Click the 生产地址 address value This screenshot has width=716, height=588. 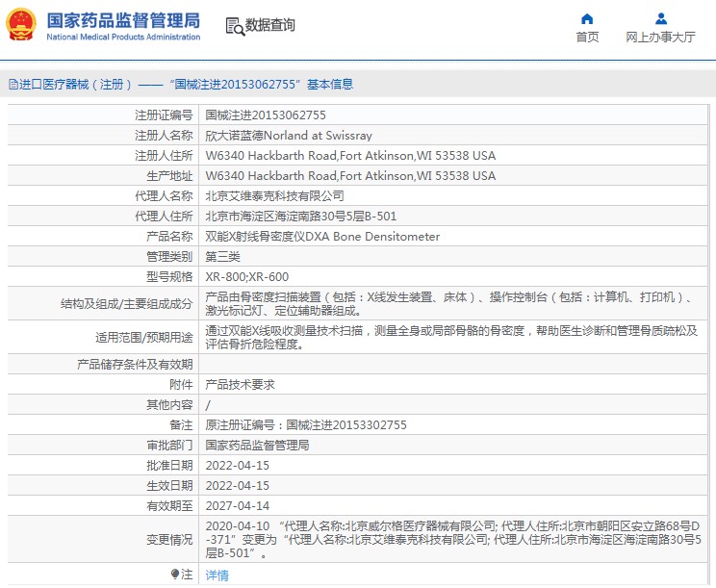350,175
